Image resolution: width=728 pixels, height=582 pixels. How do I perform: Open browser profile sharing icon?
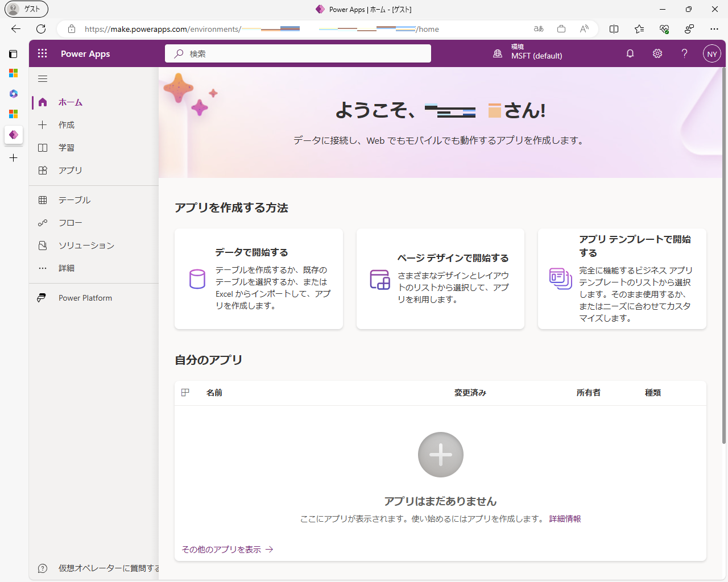689,29
